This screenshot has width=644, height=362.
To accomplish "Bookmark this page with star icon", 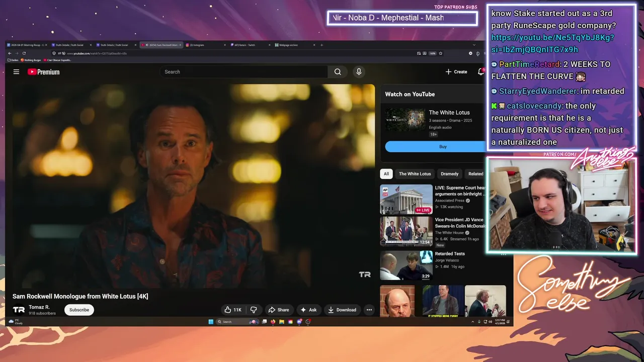I will [x=441, y=53].
